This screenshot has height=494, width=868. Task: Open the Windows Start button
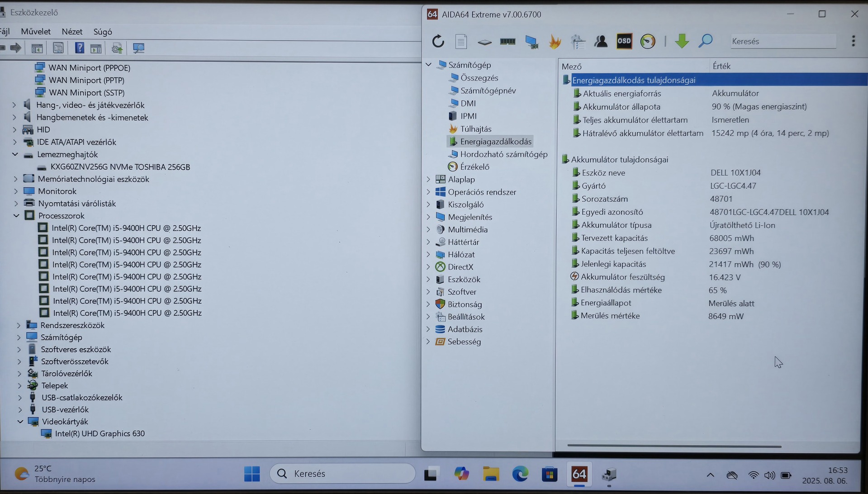tap(252, 474)
